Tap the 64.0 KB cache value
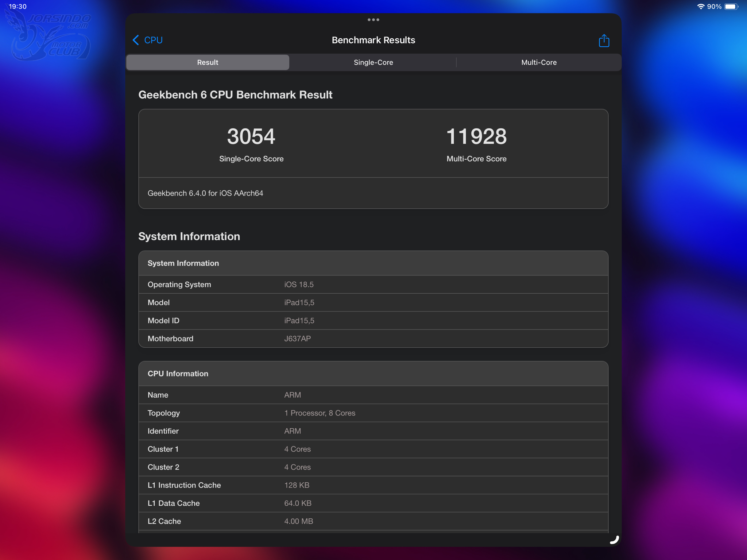This screenshot has width=747, height=560. click(298, 503)
